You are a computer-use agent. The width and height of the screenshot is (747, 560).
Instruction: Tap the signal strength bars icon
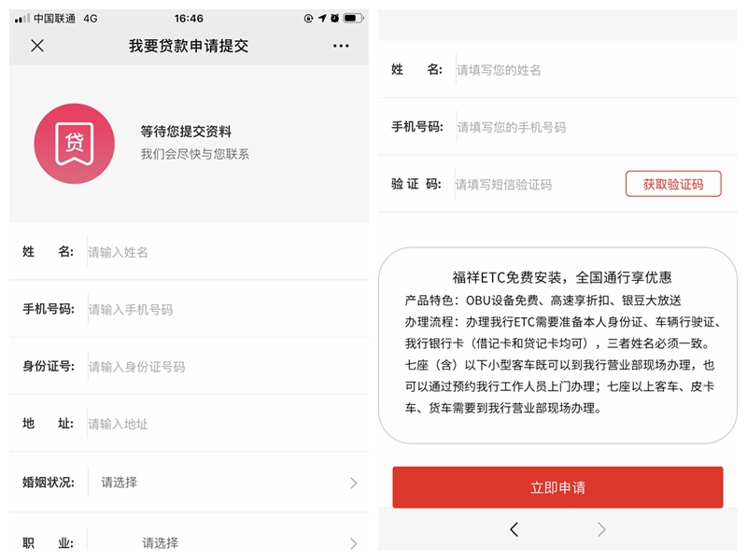pyautogui.click(x=21, y=19)
